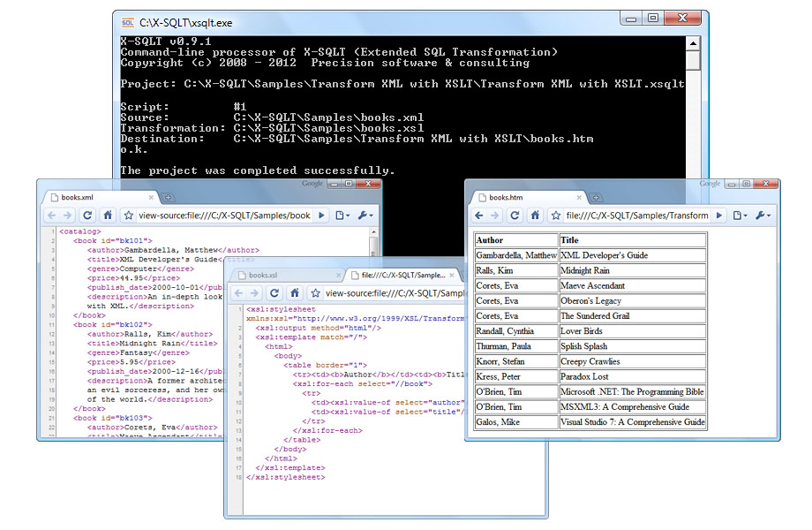Viewport: 812px width, 530px height.
Task: Open a new tab beside books.htm
Action: tap(597, 198)
